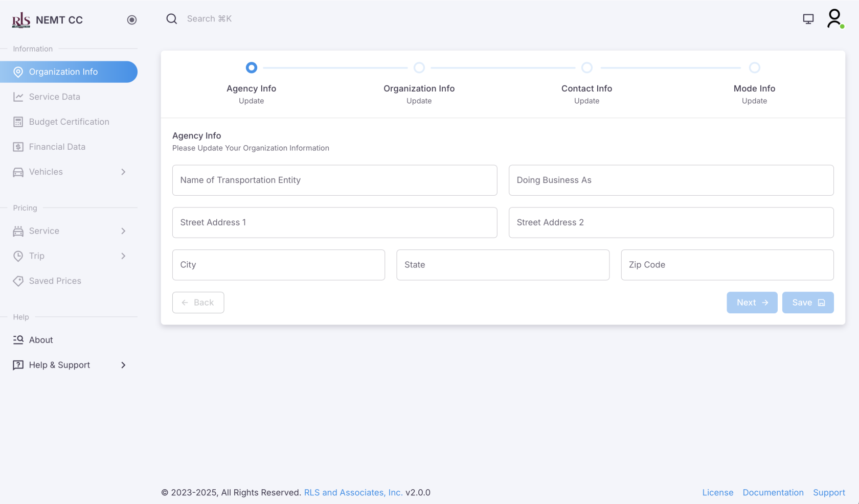859x504 pixels.
Task: Open the Documentation footer link
Action: click(773, 492)
